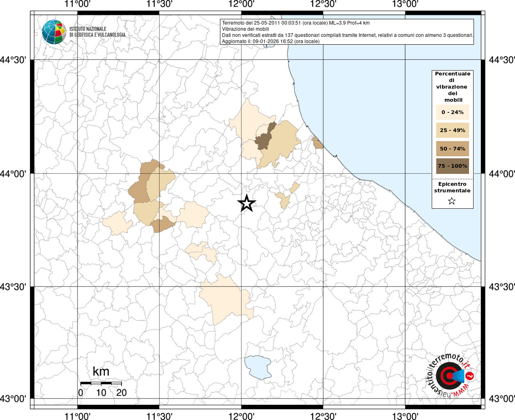Select the 0 - 24% legend swatch
The image size is (515, 420).
452,112
